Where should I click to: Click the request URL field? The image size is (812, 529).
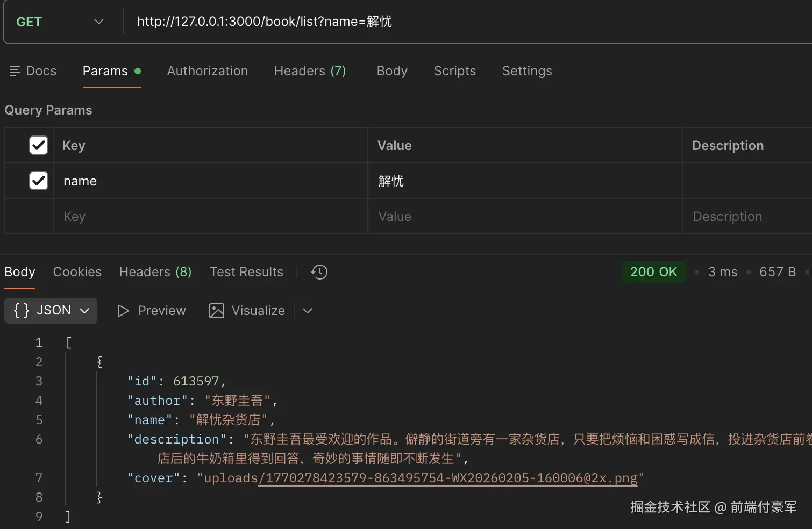pyautogui.click(x=468, y=22)
